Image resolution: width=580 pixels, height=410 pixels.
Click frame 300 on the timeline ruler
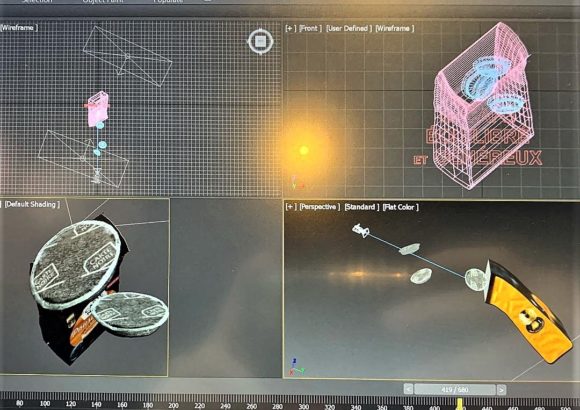pos(304,406)
